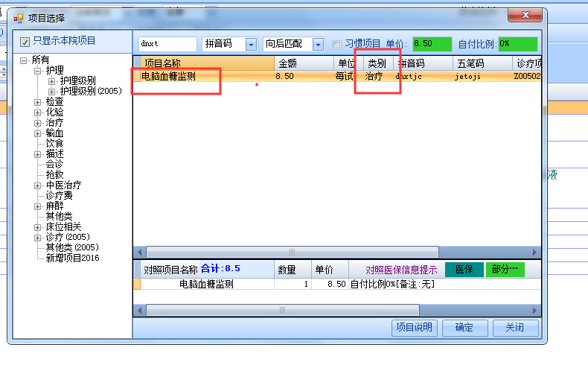Open the 向后匹配 match mode dropdown
This screenshot has height=368, width=588.
point(318,44)
